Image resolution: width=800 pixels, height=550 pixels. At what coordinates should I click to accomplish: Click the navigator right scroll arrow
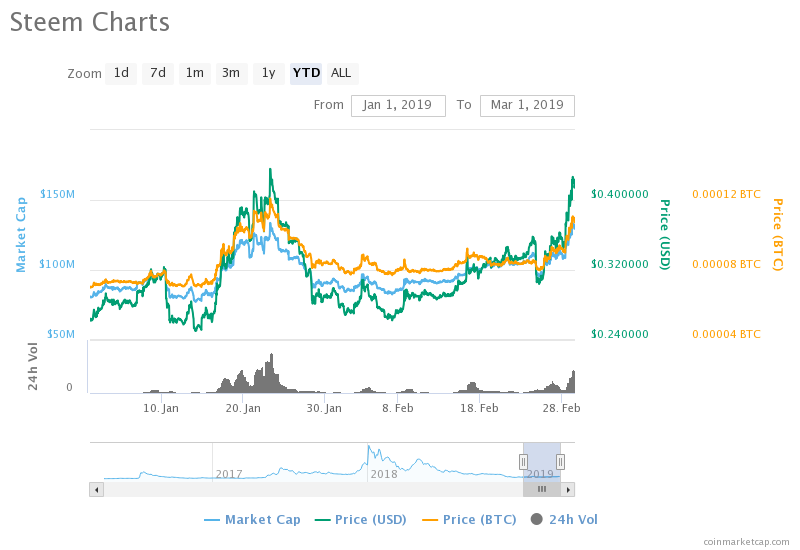568,490
